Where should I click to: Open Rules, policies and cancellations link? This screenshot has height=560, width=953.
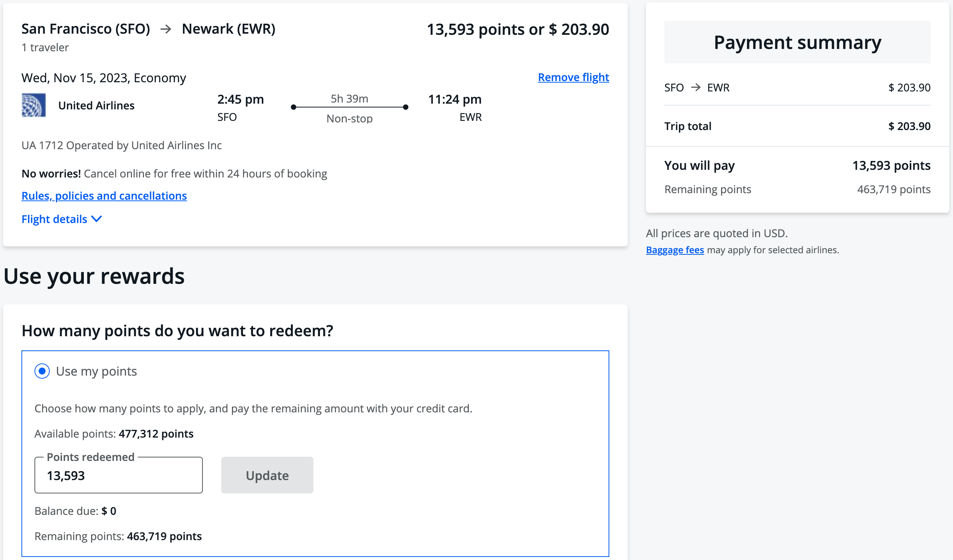click(x=104, y=196)
